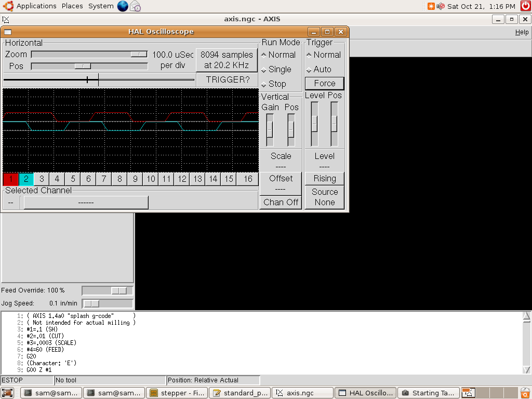
Task: Switch to axis.ngc taskbar window
Action: pyautogui.click(x=303, y=393)
